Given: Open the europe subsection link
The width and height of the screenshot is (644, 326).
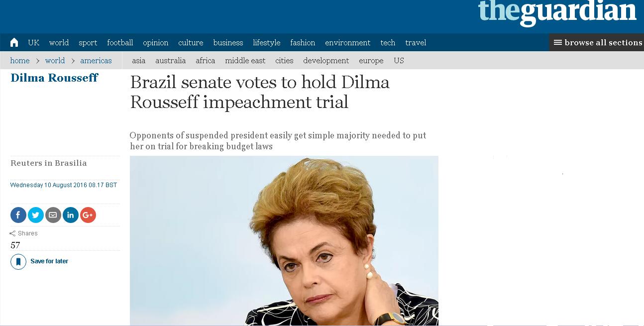Looking at the screenshot, I should coord(371,61).
